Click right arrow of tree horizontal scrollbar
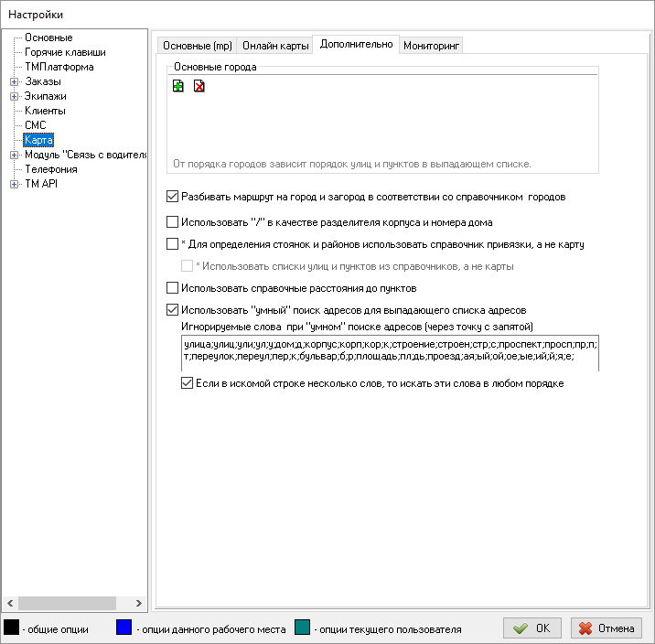 (139, 603)
